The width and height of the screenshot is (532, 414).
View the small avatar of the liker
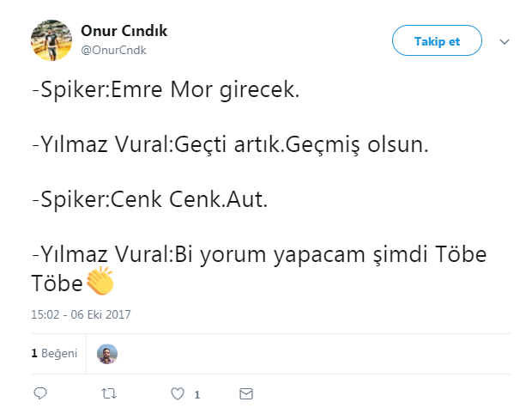pos(107,354)
